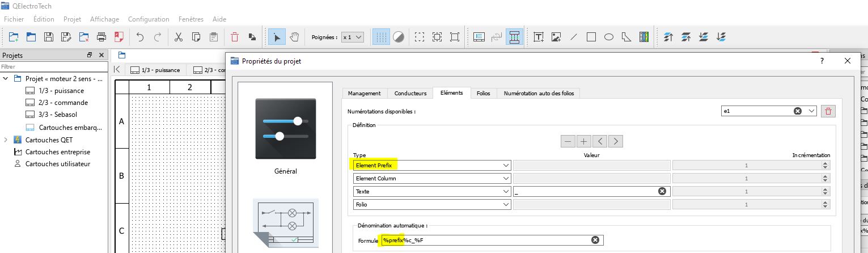The height and width of the screenshot is (253, 868).
Task: Click the red Delete trash toolbar icon
Action: [235, 37]
